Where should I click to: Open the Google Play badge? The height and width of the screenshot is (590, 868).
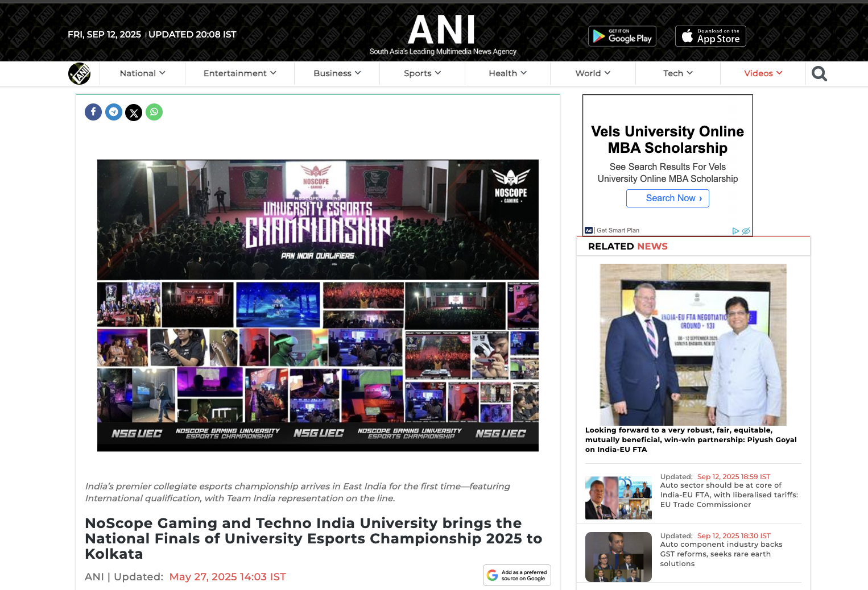[x=622, y=36]
